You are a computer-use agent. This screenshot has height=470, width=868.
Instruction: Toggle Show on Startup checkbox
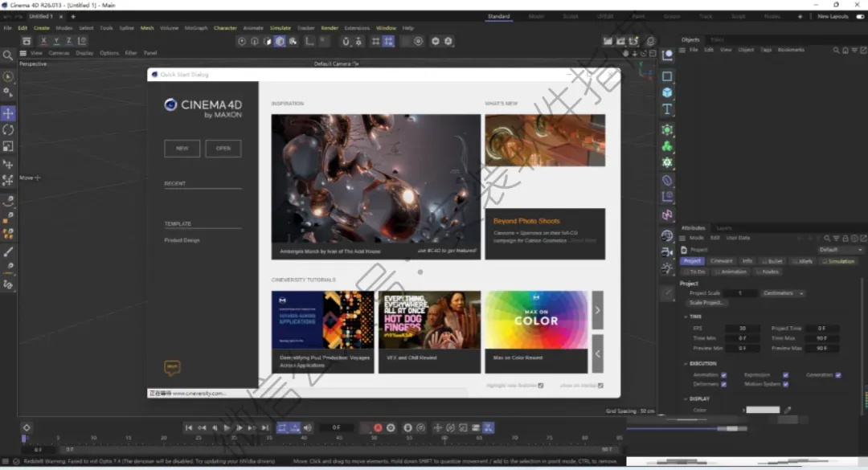pyautogui.click(x=600, y=386)
